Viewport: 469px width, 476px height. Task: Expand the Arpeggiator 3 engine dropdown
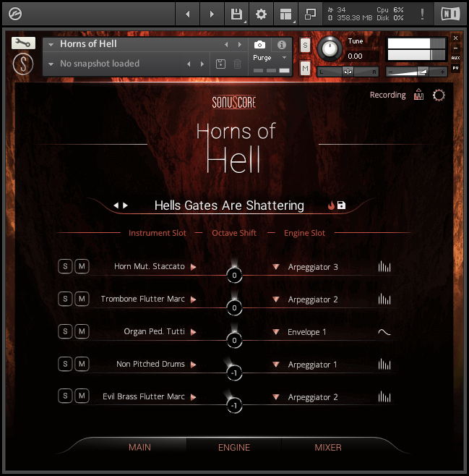275,267
